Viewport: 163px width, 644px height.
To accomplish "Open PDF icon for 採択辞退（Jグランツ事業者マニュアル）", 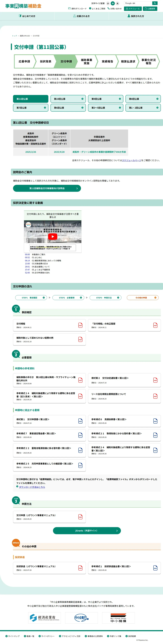I will 80,568.
